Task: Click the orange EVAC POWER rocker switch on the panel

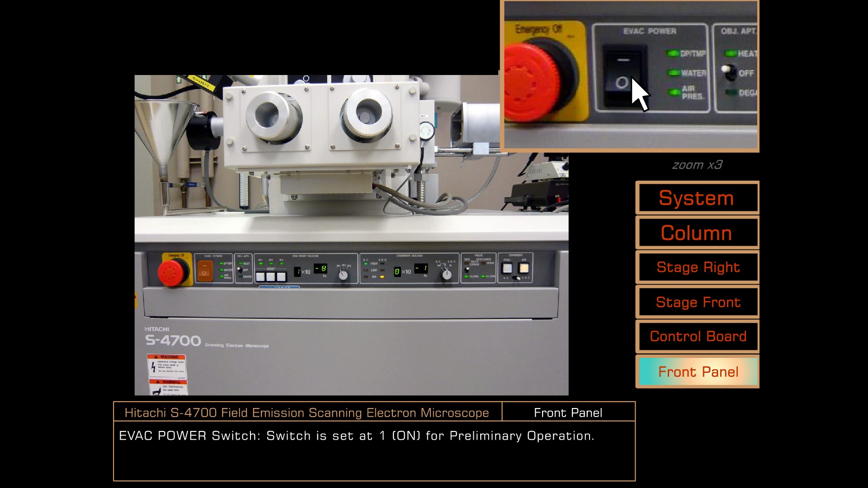Action: point(205,270)
